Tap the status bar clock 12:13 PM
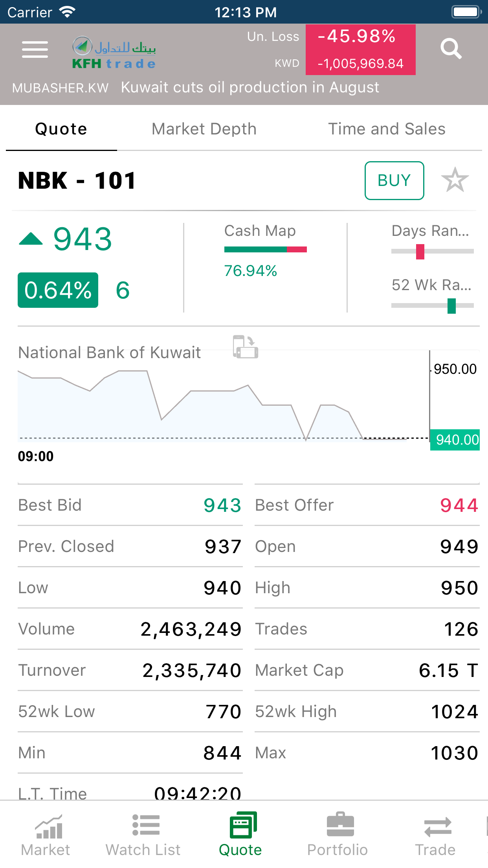Image resolution: width=488 pixels, height=868 pixels. point(246,12)
